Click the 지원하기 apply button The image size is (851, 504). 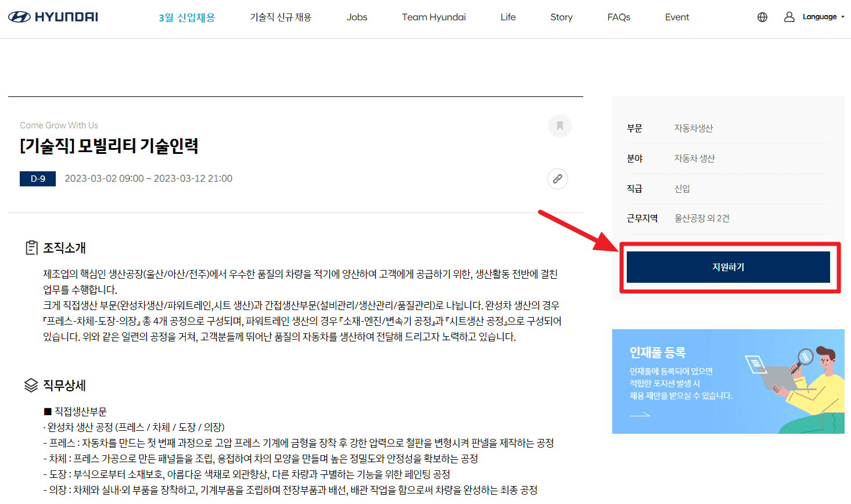pos(728,267)
